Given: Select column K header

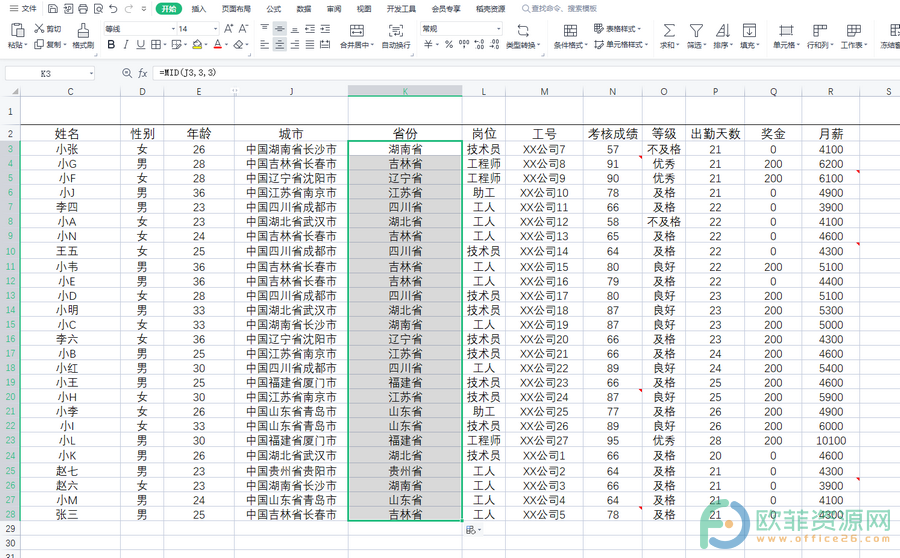Looking at the screenshot, I should 405,91.
